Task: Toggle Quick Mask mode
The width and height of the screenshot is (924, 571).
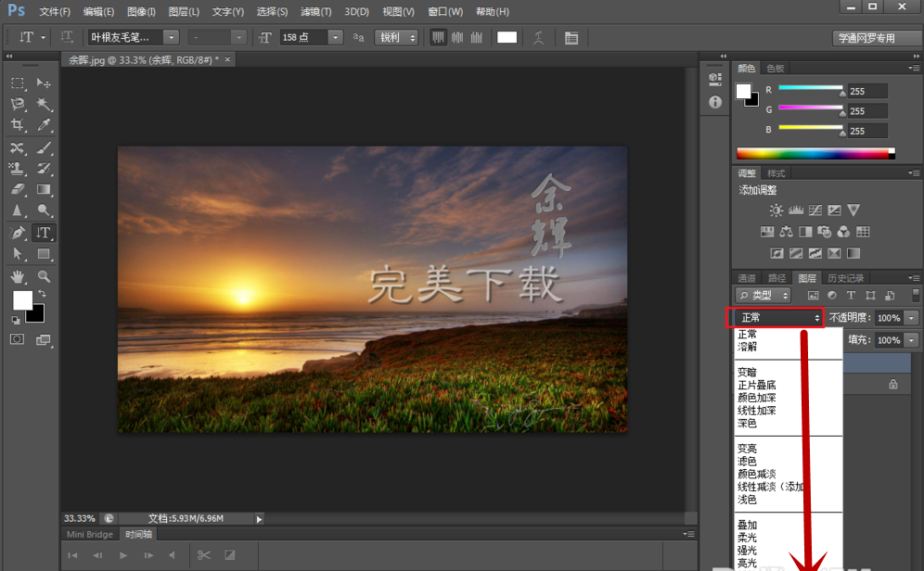Action: [x=18, y=340]
